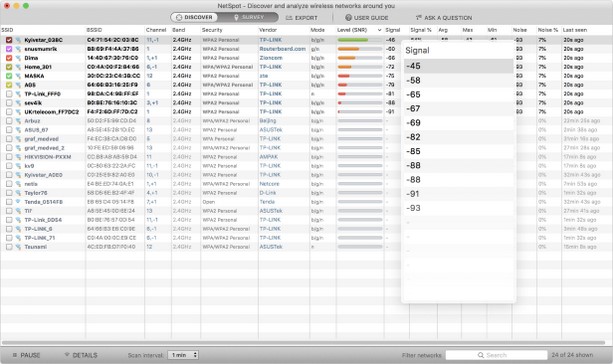Open the User Guide
Image resolution: width=613 pixels, height=364 pixels.
point(367,18)
